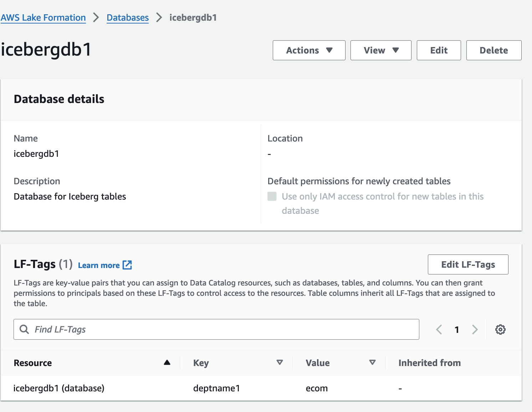This screenshot has width=532, height=412.
Task: Select the ecom value cell
Action: [317, 388]
